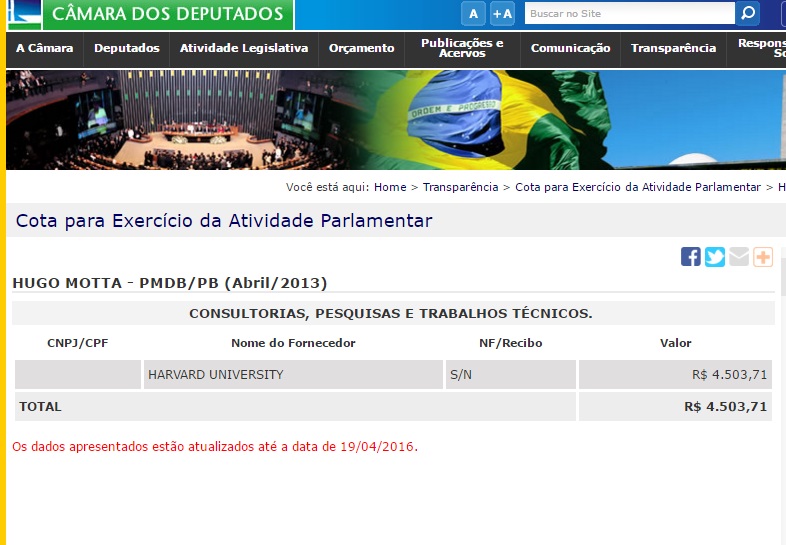Open the 'Deputados' menu
The width and height of the screenshot is (786, 545).
(127, 49)
